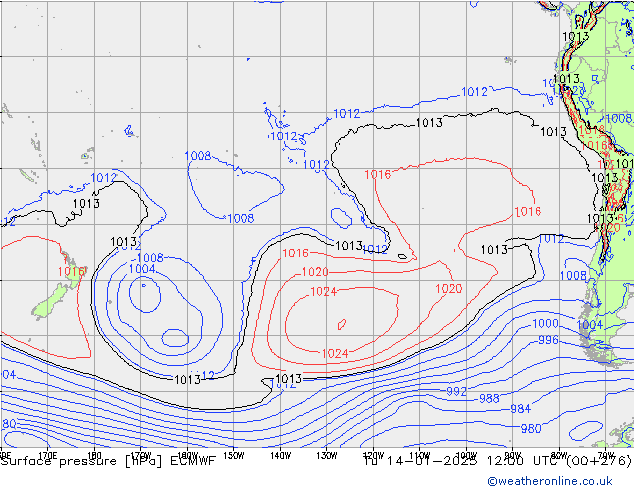Image resolution: width=634 pixels, height=490 pixels.
Task: Click the 1000 isobar label
Action: (x=545, y=323)
